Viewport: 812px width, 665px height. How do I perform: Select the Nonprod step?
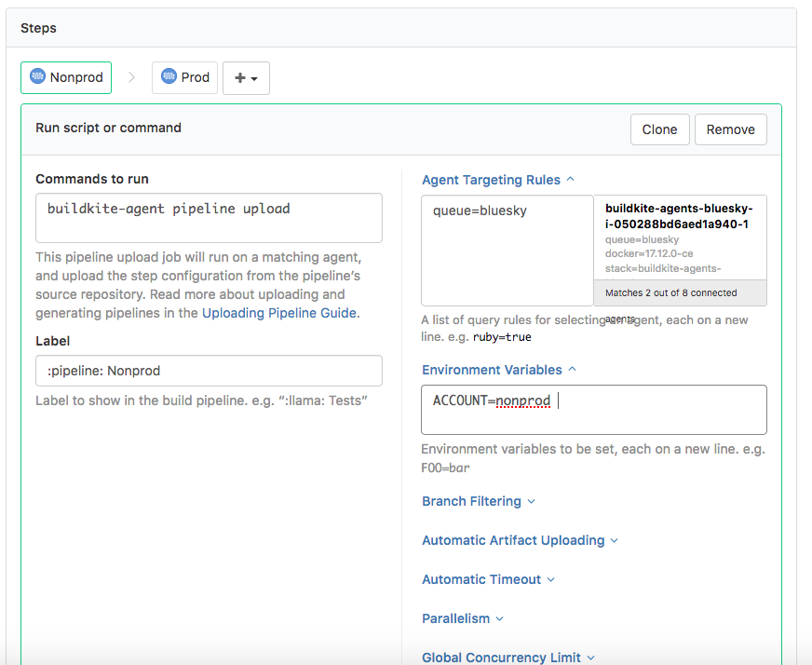point(65,77)
